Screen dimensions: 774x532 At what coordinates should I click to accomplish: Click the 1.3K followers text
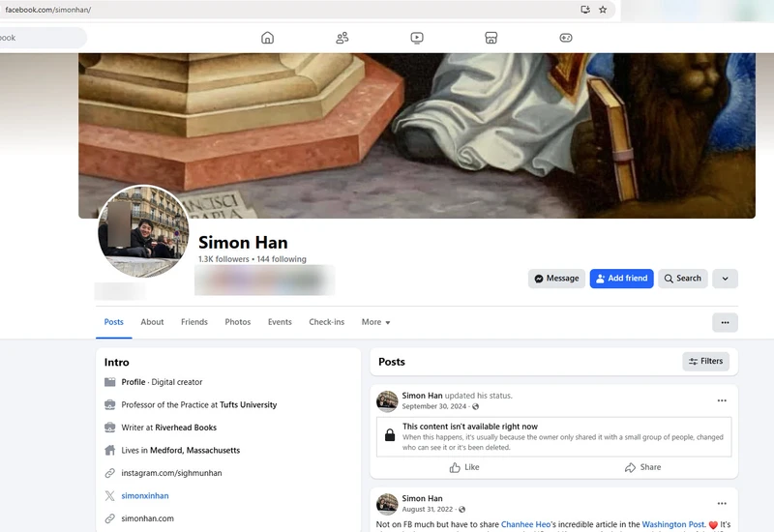tap(223, 259)
